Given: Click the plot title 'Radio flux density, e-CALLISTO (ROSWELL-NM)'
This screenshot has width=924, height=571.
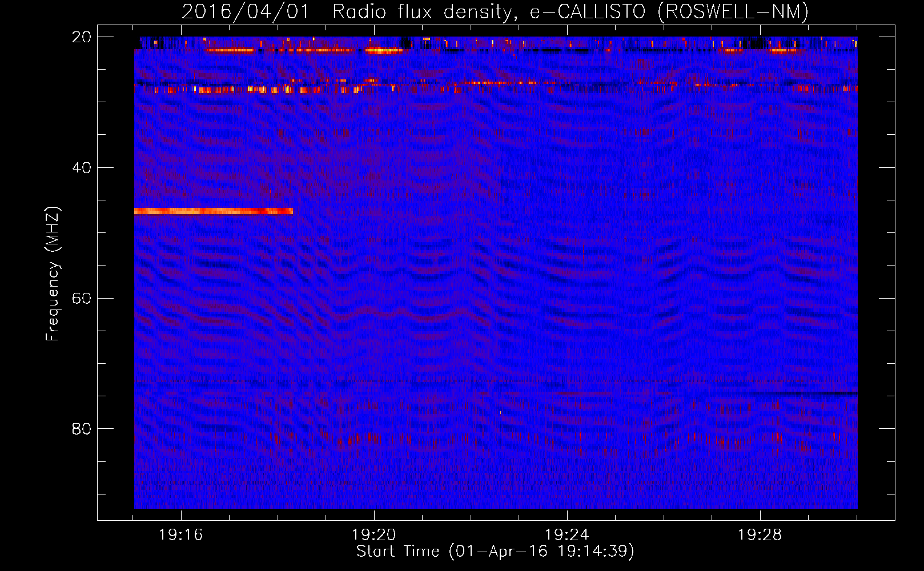Looking at the screenshot, I should [571, 11].
